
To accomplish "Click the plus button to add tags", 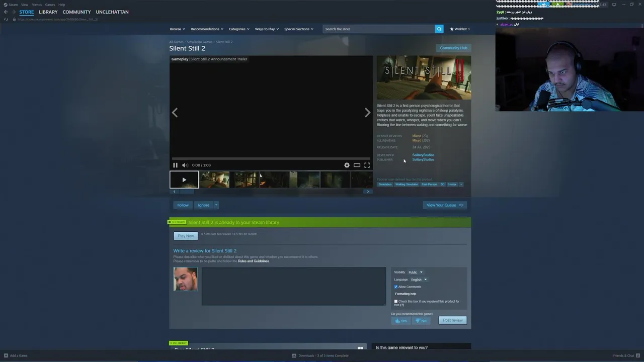I will [x=461, y=184].
